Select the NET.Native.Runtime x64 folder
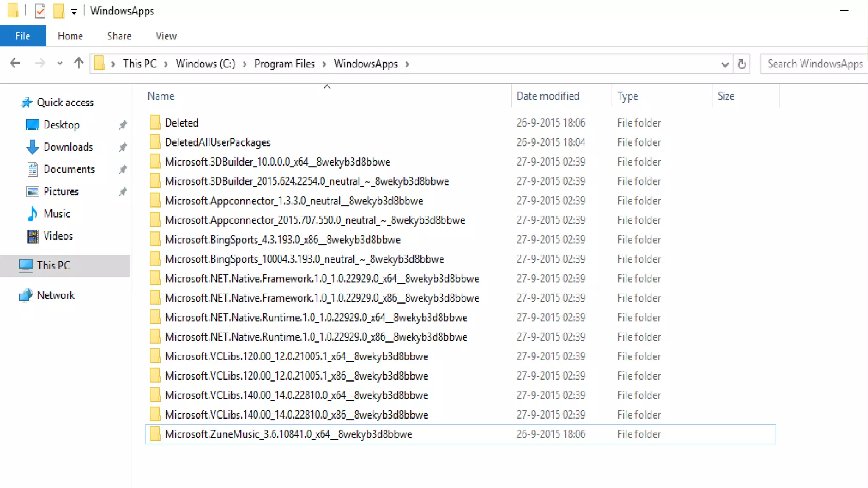This screenshot has width=868, height=488. click(x=460, y=318)
